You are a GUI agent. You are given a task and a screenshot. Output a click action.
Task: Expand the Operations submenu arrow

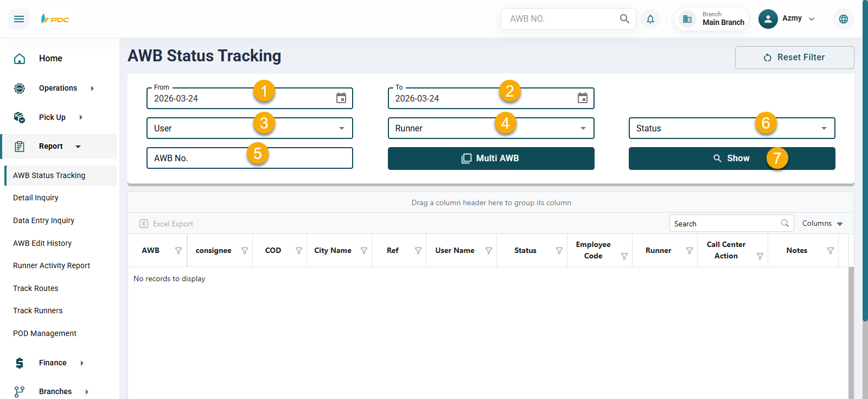[92, 88]
